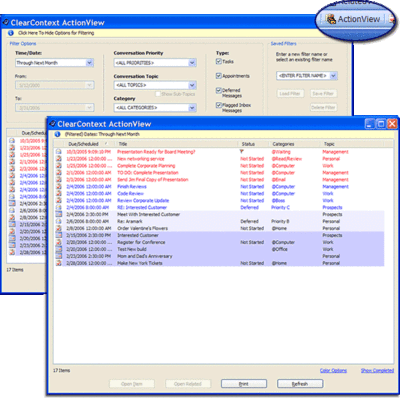Screen dimensions: 400x398
Task: Open the Color Options link
Action: (x=333, y=371)
